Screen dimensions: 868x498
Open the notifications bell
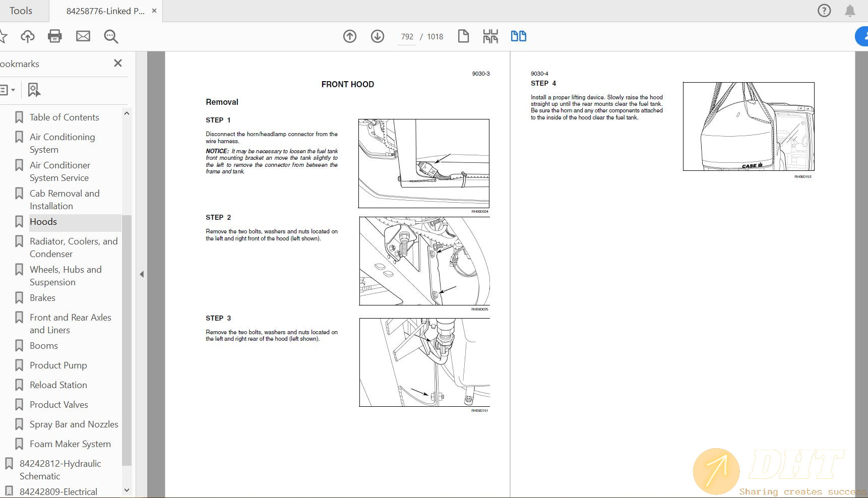(x=850, y=11)
